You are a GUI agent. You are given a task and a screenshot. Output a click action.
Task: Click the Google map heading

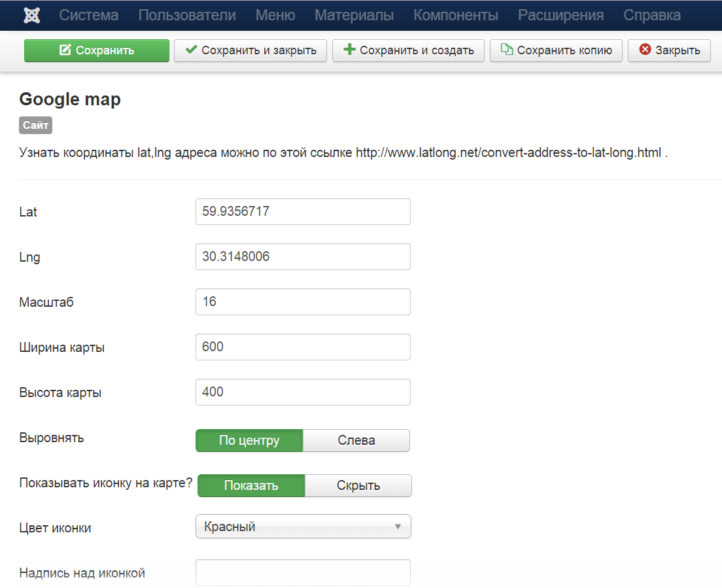coord(70,99)
